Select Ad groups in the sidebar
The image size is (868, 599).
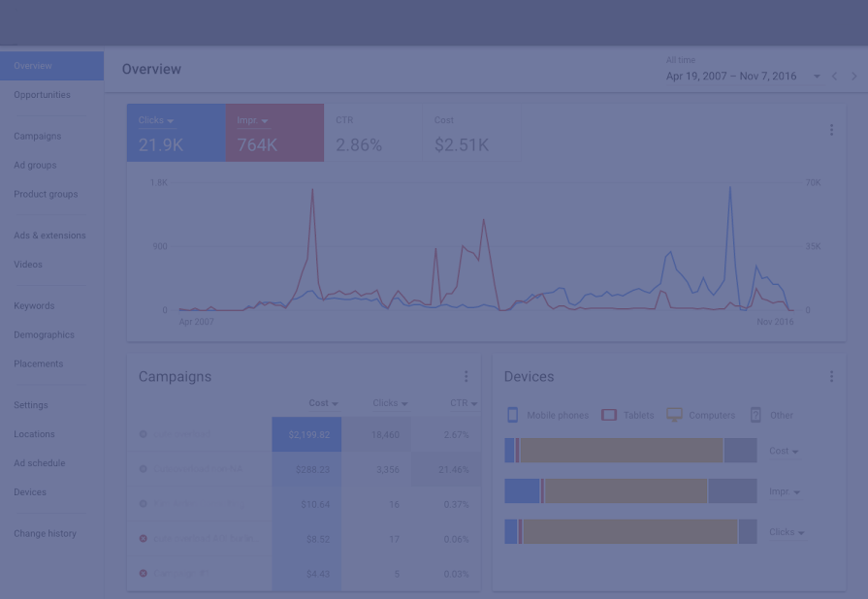[35, 166]
